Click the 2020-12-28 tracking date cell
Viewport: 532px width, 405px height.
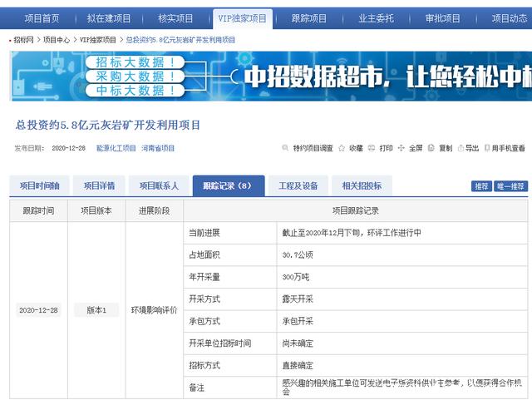39,310
